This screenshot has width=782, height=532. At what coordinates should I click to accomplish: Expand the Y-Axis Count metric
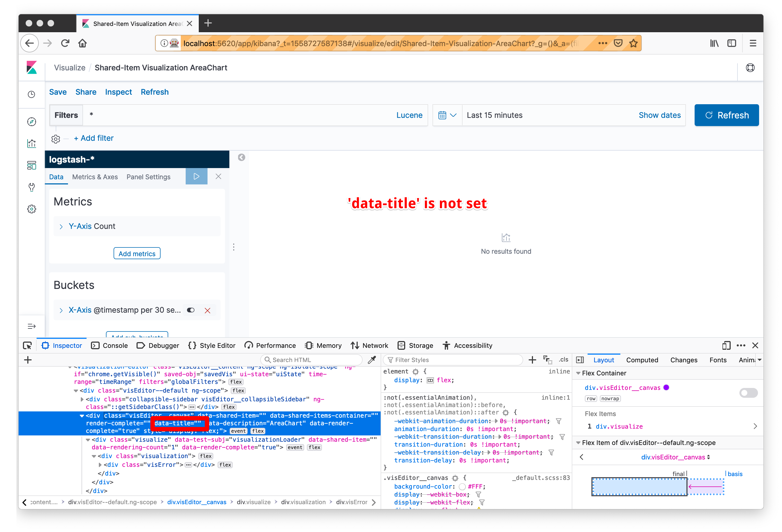[x=62, y=226]
